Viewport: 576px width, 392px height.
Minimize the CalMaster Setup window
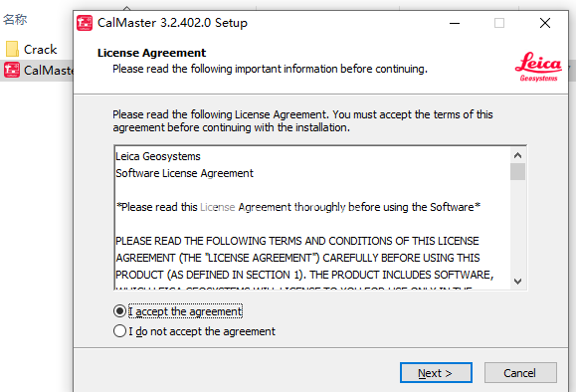455,23
